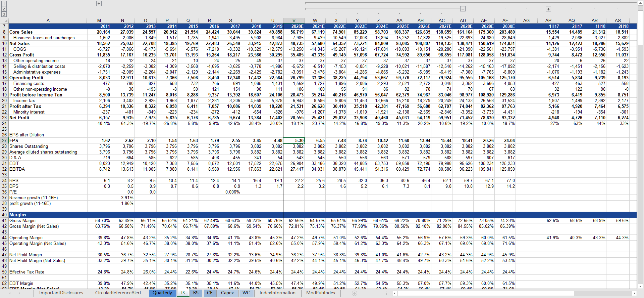Select column A header
This screenshot has height=298, width=644.
point(48,20)
